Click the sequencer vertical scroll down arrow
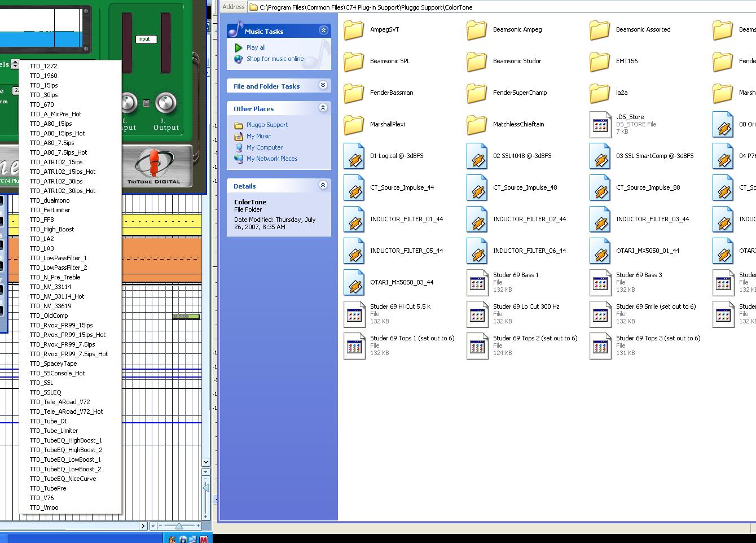756x543 pixels. click(206, 462)
